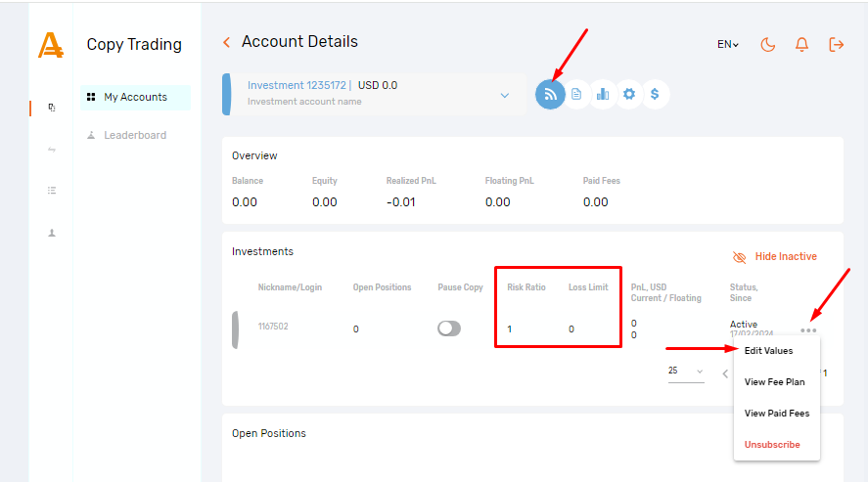
Task: Open the notifications bell
Action: (x=801, y=44)
